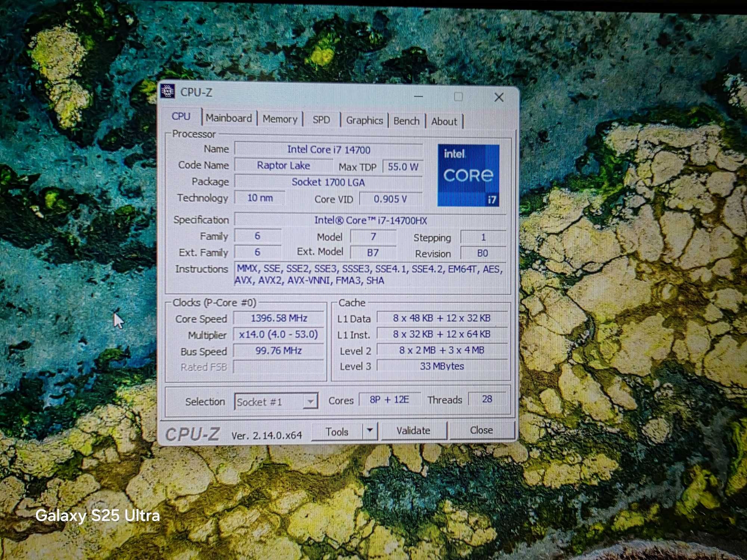747x560 pixels.
Task: Click the Core VID value 0.905 V
Action: tap(390, 199)
